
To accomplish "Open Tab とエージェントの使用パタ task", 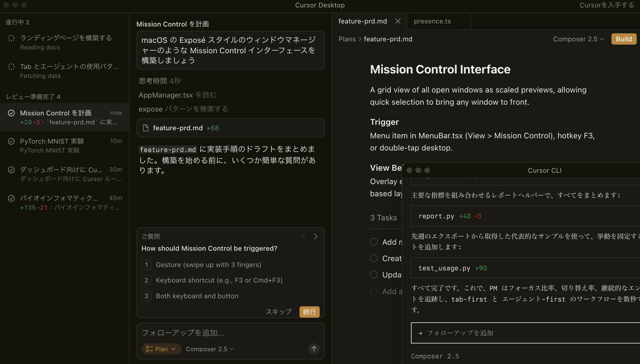I will click(65, 71).
